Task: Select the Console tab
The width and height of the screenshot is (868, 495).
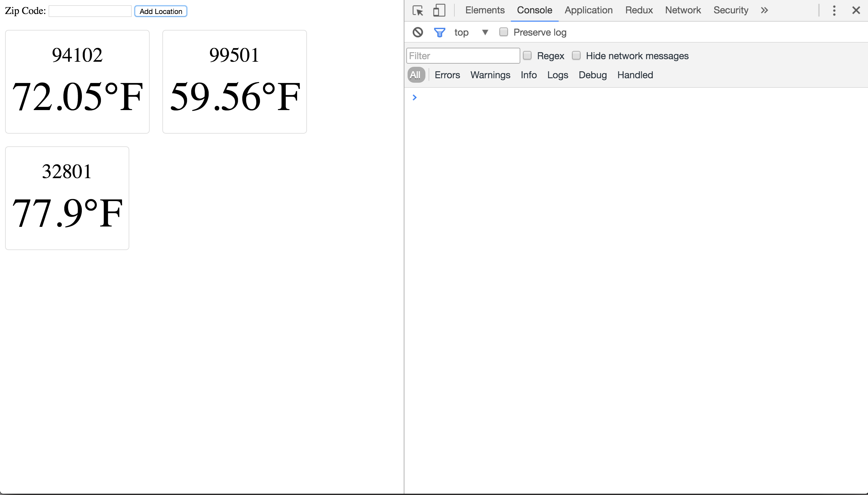Action: [534, 10]
